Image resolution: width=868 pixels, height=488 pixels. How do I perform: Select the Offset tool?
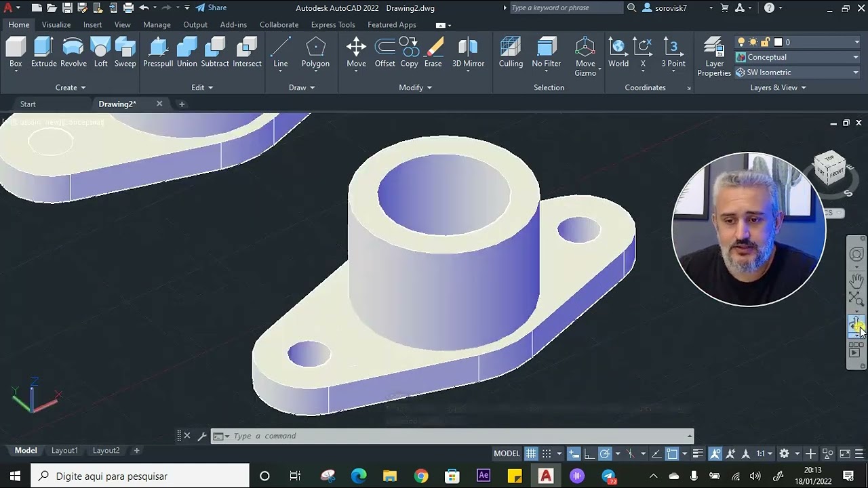pyautogui.click(x=384, y=53)
